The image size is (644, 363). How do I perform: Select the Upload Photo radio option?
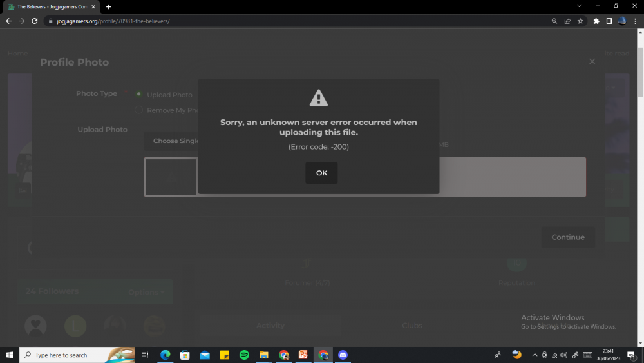[139, 94]
